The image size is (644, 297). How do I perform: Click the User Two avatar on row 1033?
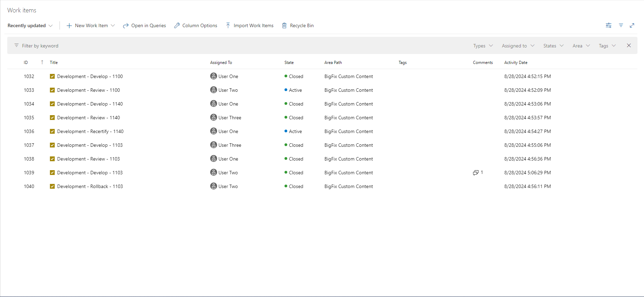coord(214,90)
